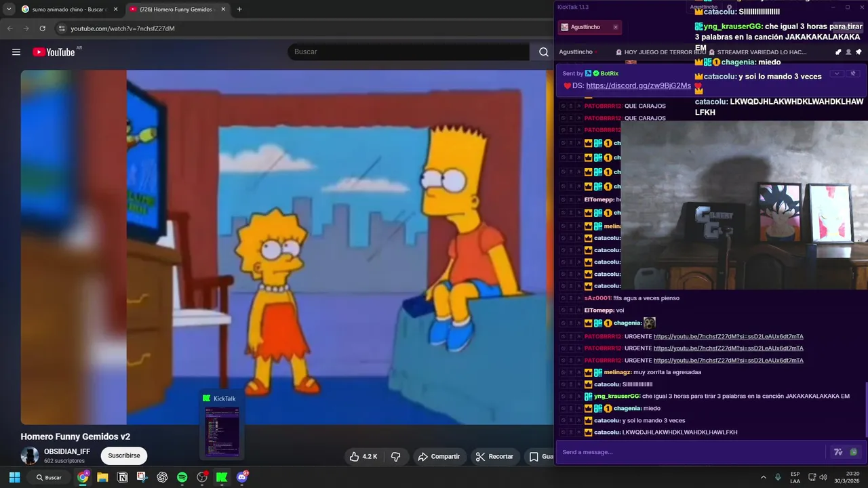Open the OBSIDIAN_IFF channel name link
The width and height of the screenshot is (868, 488).
tap(67, 451)
